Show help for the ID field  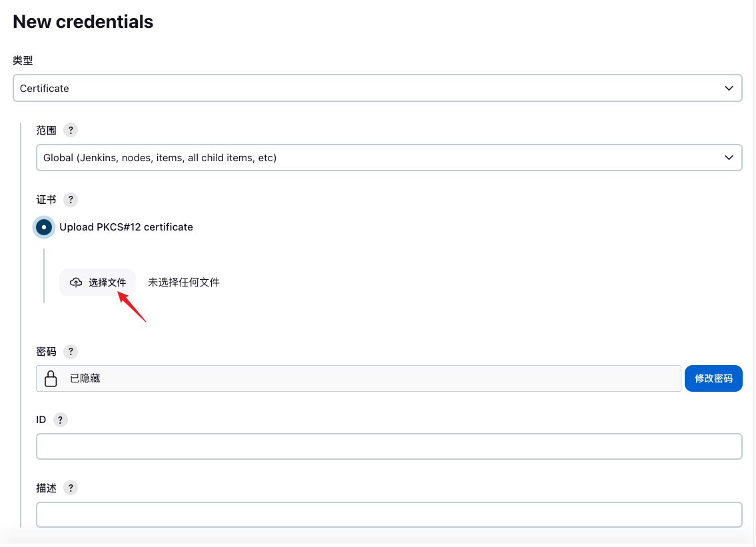(60, 420)
